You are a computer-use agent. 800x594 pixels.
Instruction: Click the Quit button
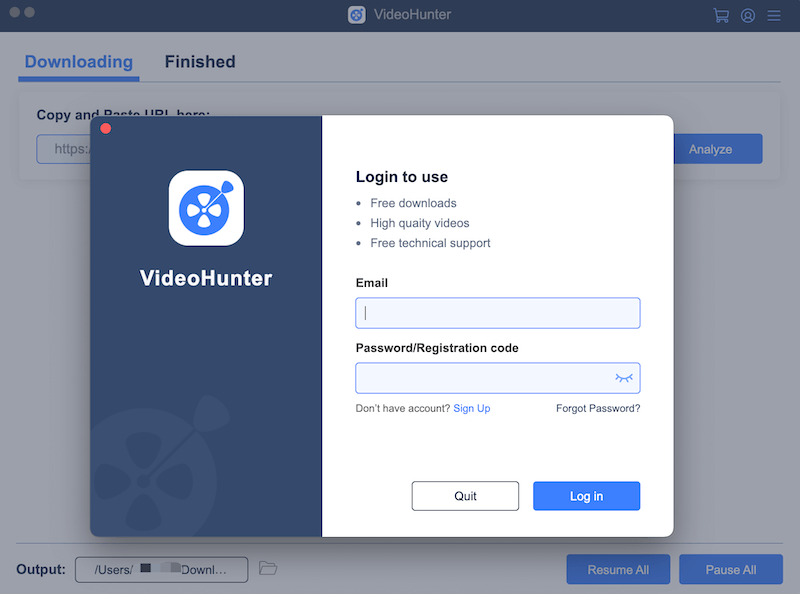[x=465, y=496]
